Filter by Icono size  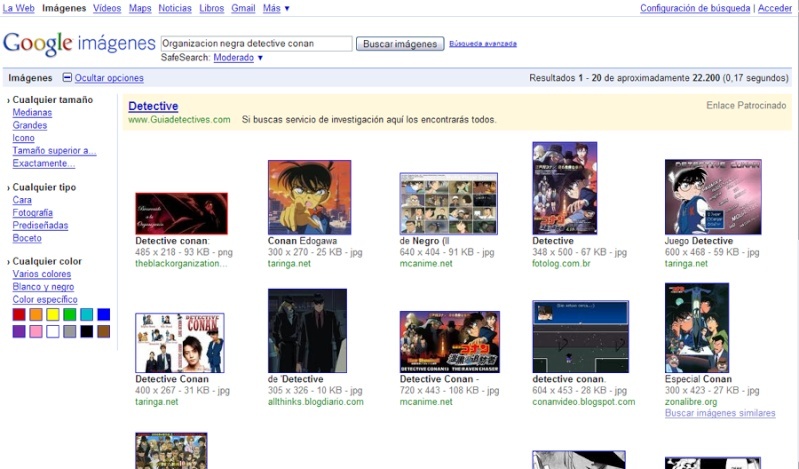coord(23,138)
